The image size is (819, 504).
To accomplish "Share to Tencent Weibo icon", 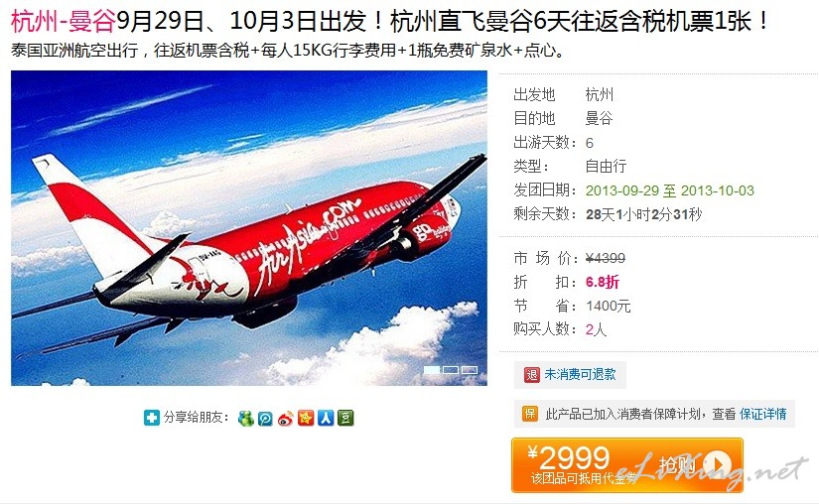I will (265, 418).
